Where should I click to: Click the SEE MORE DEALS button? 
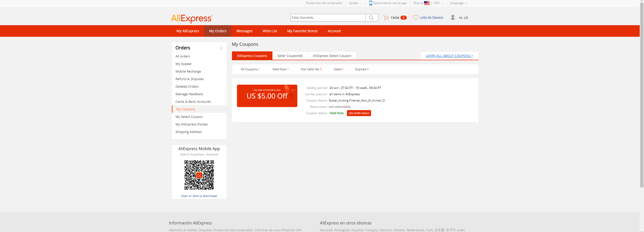point(359,113)
